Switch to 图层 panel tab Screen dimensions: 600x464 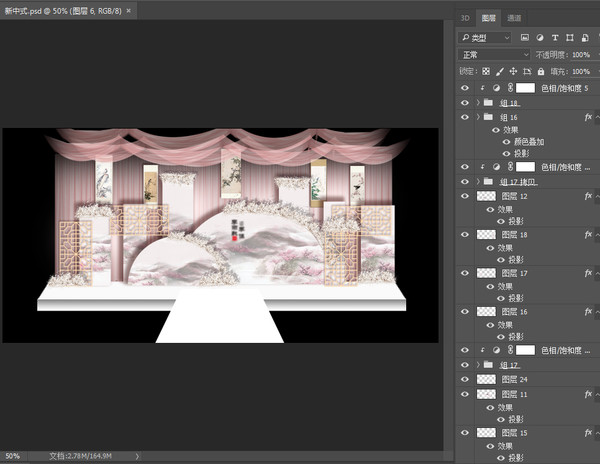pos(488,18)
